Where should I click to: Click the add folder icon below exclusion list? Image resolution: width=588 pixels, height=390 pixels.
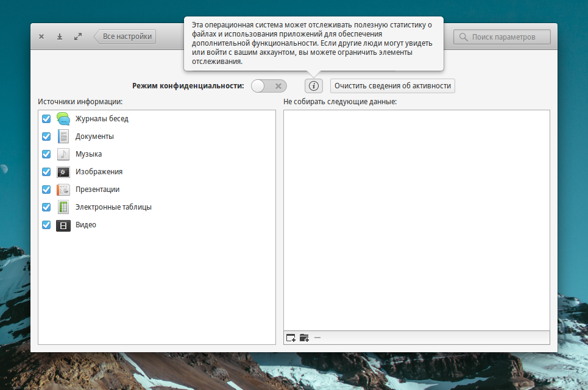coord(304,338)
